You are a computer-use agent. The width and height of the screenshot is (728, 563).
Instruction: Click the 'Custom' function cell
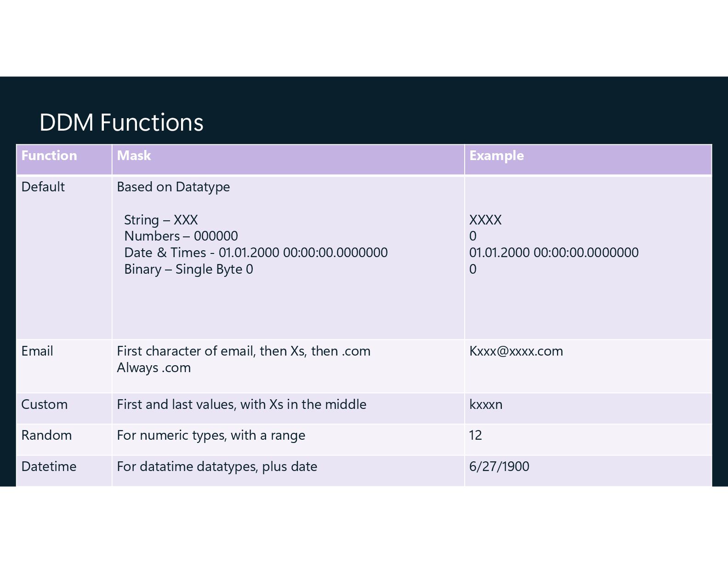tap(64, 408)
